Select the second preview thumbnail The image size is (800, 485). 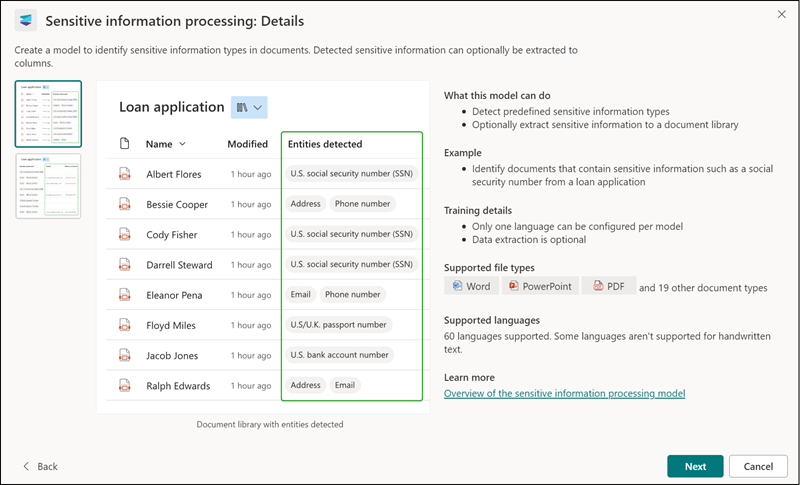click(x=48, y=186)
